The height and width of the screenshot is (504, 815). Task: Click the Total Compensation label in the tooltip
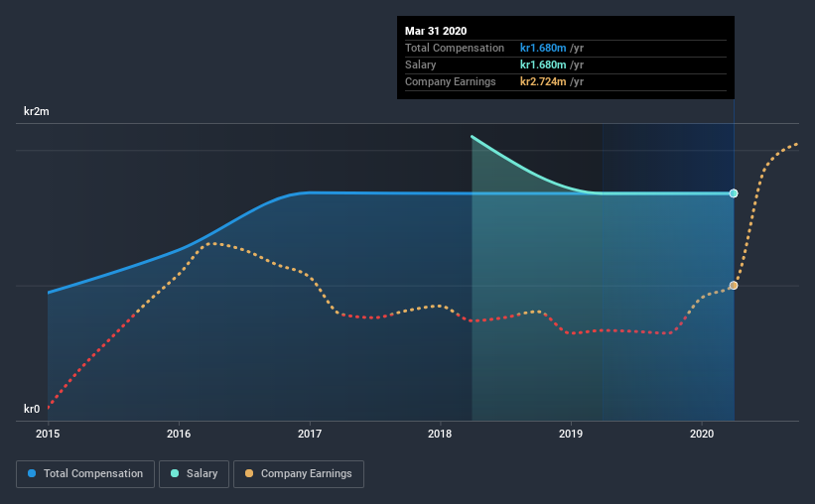point(455,48)
